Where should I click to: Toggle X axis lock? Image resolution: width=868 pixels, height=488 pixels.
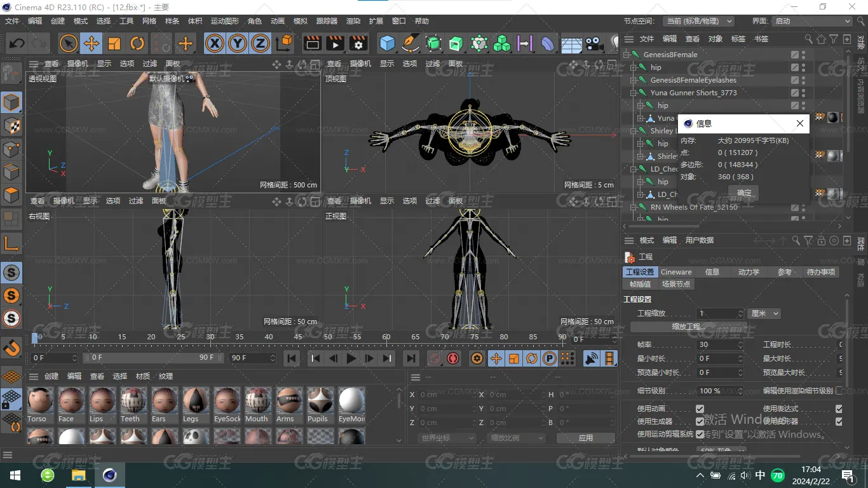click(x=215, y=43)
